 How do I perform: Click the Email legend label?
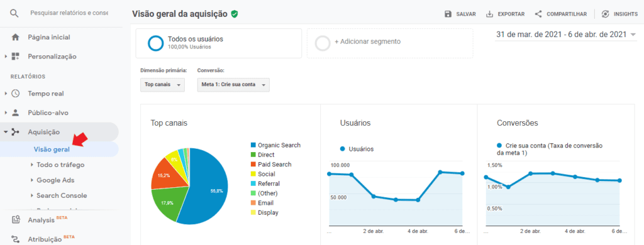coord(266,203)
